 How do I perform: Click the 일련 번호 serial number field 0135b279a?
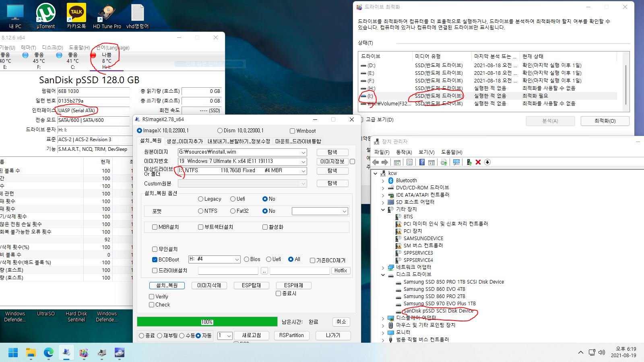click(x=93, y=101)
